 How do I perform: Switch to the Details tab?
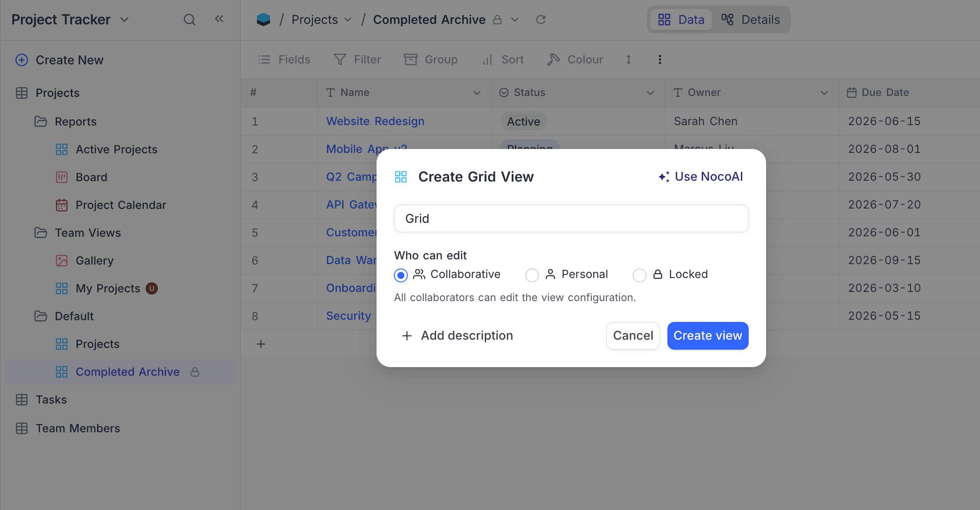[x=751, y=20]
